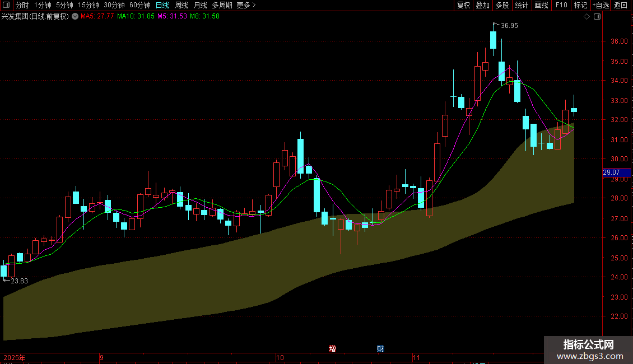This screenshot has height=364, width=633.
Task: Switch to 分时 intraday view
Action: click(22, 5)
